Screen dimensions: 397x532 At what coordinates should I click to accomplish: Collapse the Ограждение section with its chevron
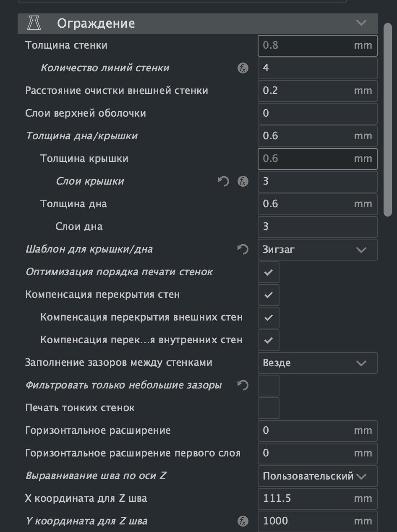tap(361, 23)
